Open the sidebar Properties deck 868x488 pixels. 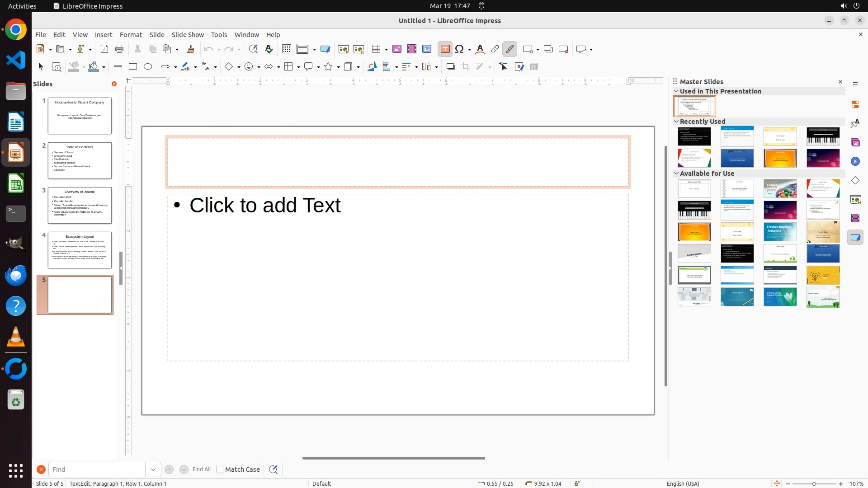(855, 104)
